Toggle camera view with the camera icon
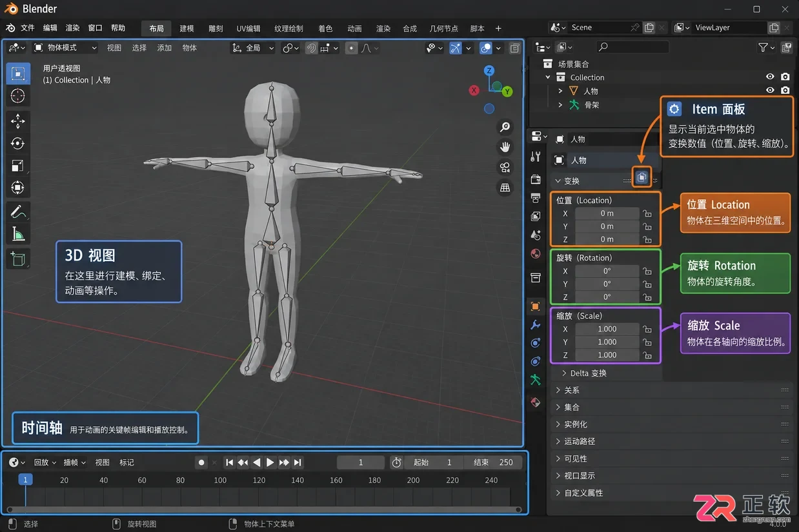Image resolution: width=799 pixels, height=532 pixels. pos(505,168)
